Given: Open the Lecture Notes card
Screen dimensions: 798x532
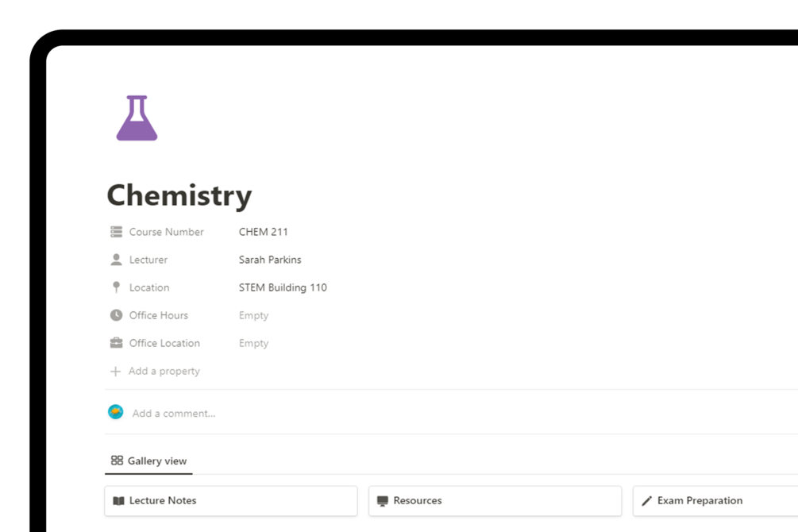Looking at the screenshot, I should click(x=230, y=501).
